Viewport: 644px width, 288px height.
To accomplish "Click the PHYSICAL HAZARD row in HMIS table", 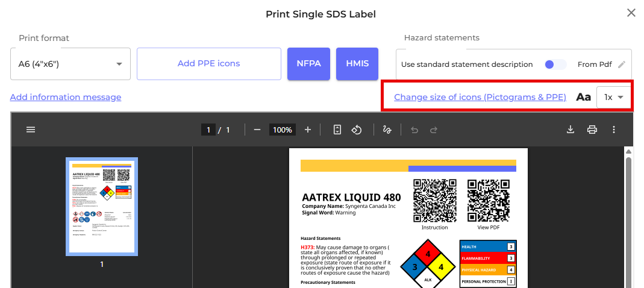I will (488, 270).
